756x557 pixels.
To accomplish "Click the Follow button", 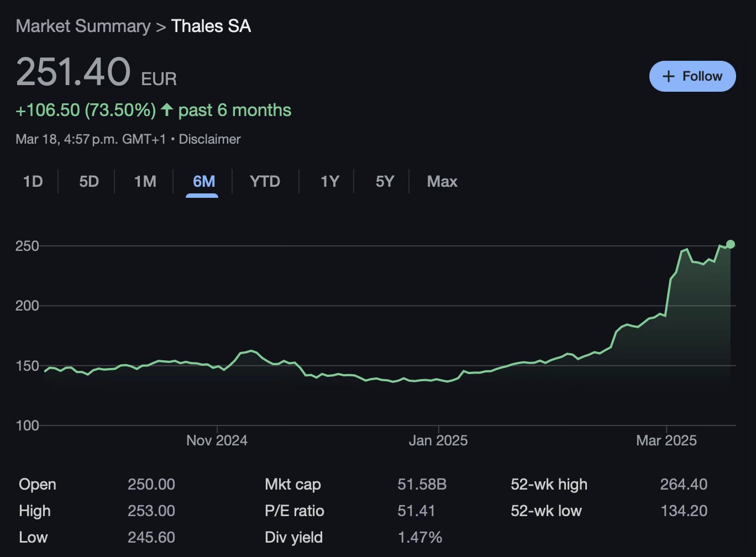I will 692,76.
